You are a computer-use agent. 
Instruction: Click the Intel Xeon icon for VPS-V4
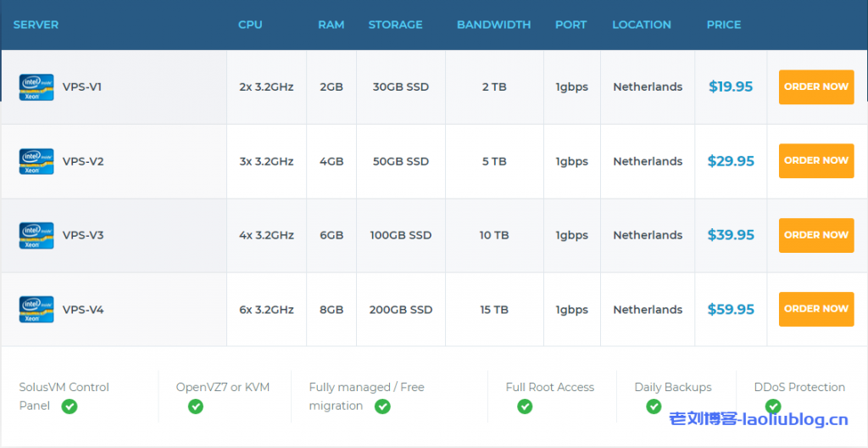click(x=36, y=310)
